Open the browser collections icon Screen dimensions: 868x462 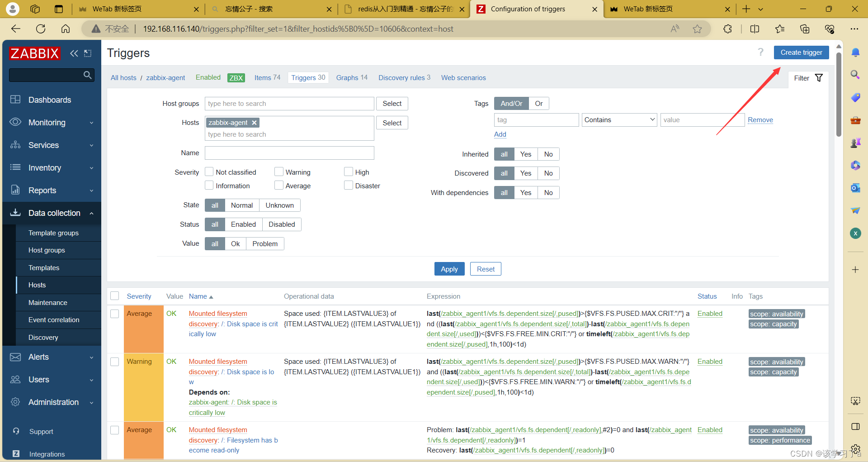(x=805, y=29)
